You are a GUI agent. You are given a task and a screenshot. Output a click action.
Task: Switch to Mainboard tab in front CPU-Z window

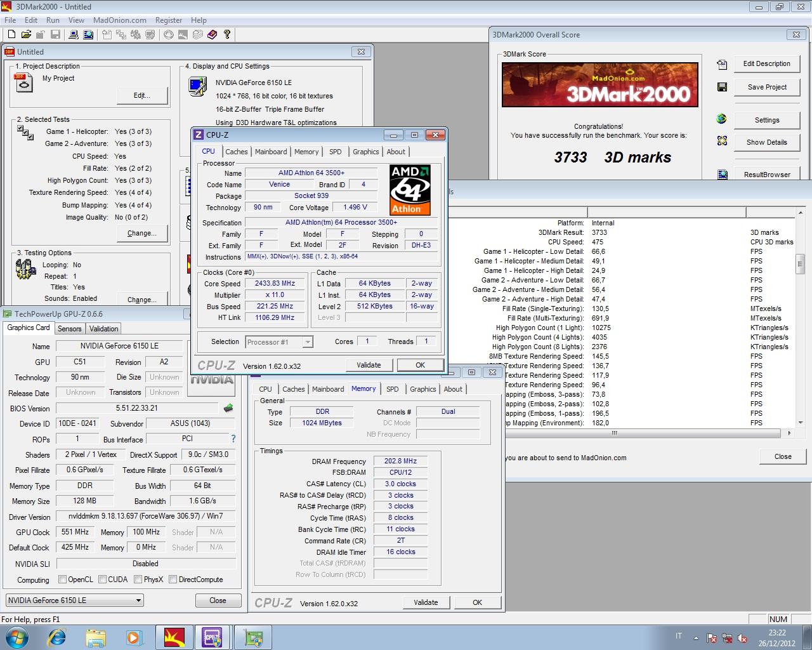(271, 152)
